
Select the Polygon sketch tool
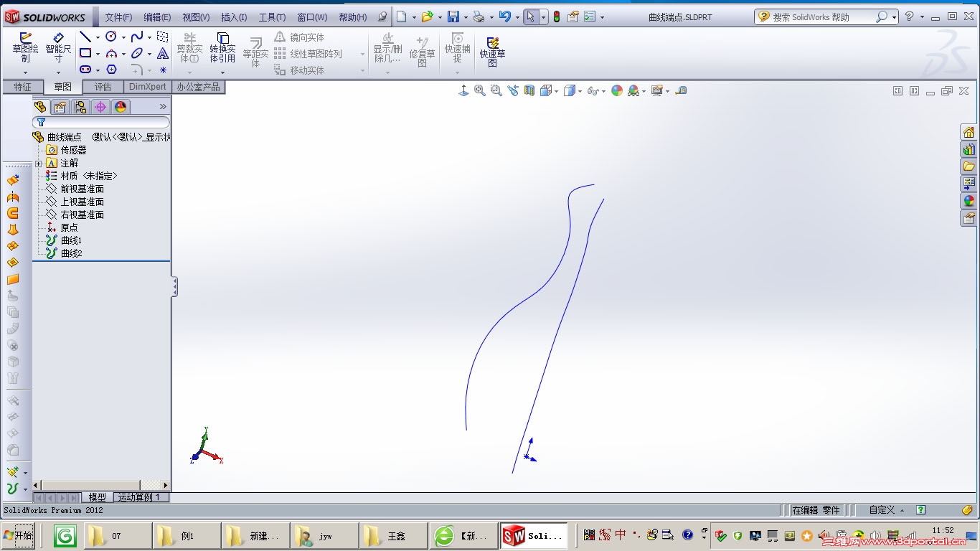coord(111,70)
